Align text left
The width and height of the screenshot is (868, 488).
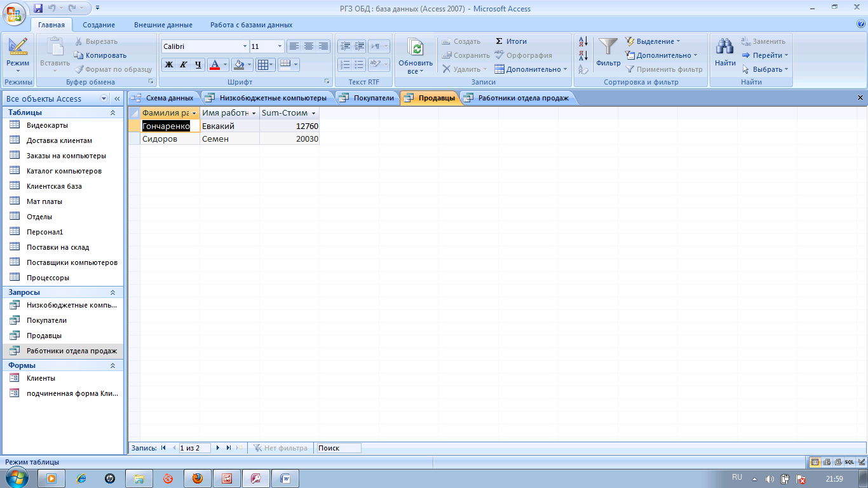pyautogui.click(x=294, y=46)
